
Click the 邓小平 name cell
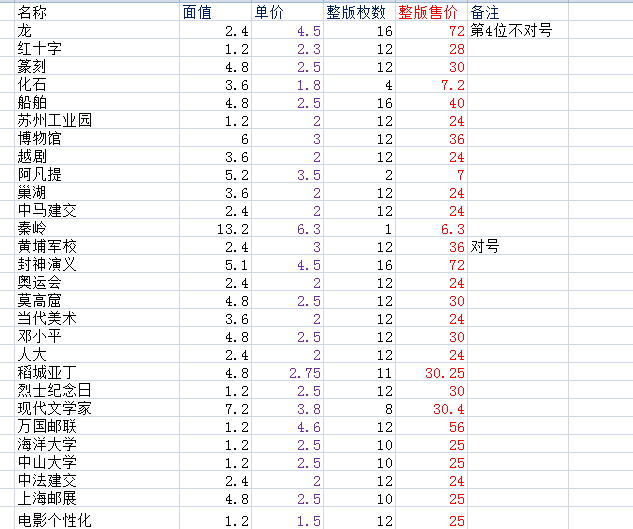97,336
